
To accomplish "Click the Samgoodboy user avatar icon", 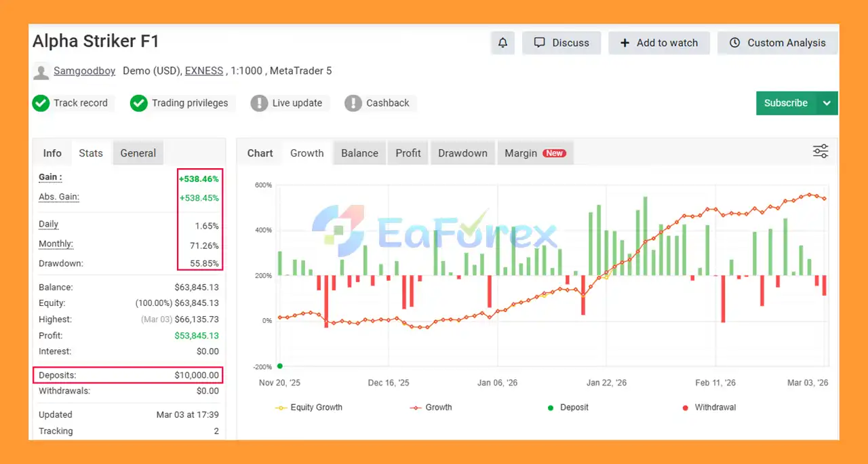I will 41,71.
